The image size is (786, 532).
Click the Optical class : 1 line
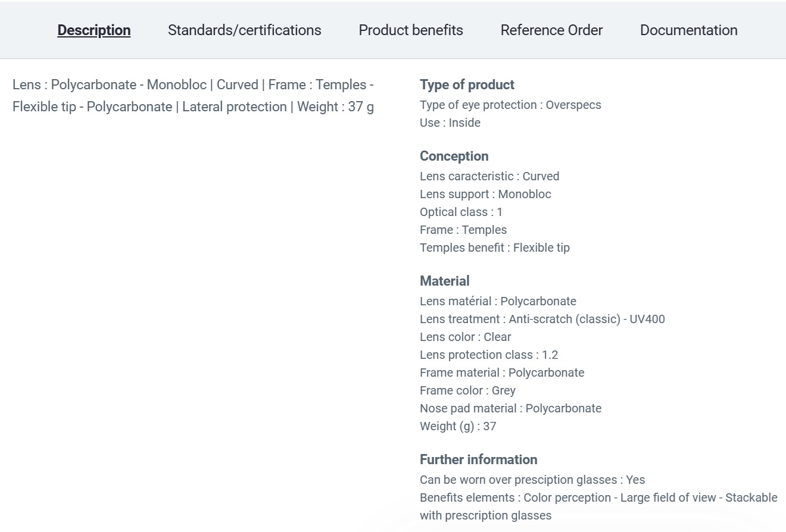click(461, 212)
